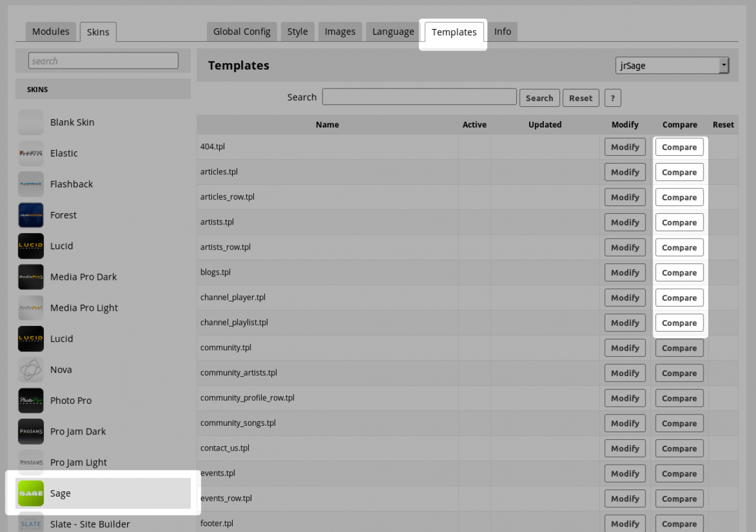This screenshot has height=532, width=756.
Task: Choose the Photo Pro skin icon
Action: pyautogui.click(x=31, y=400)
